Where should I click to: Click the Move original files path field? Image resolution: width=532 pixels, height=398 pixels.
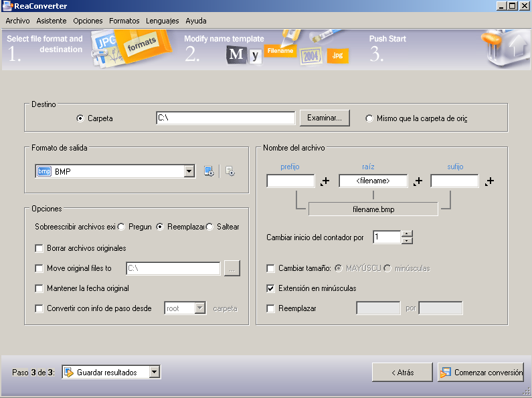tap(173, 268)
